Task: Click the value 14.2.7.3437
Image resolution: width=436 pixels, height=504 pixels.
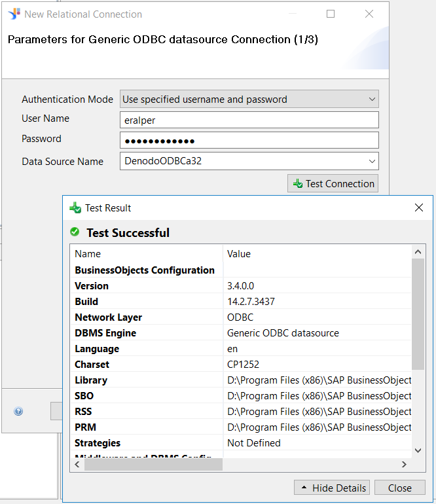Action: [x=251, y=302]
